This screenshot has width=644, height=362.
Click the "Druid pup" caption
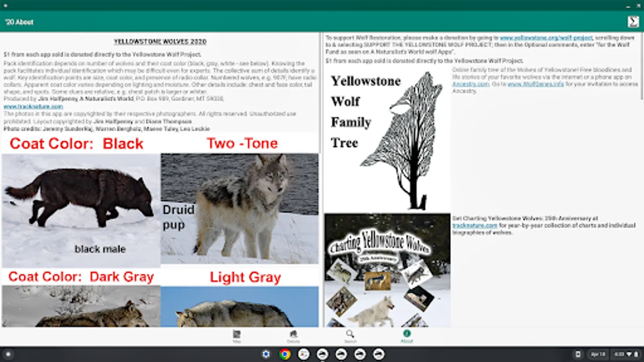point(178,217)
